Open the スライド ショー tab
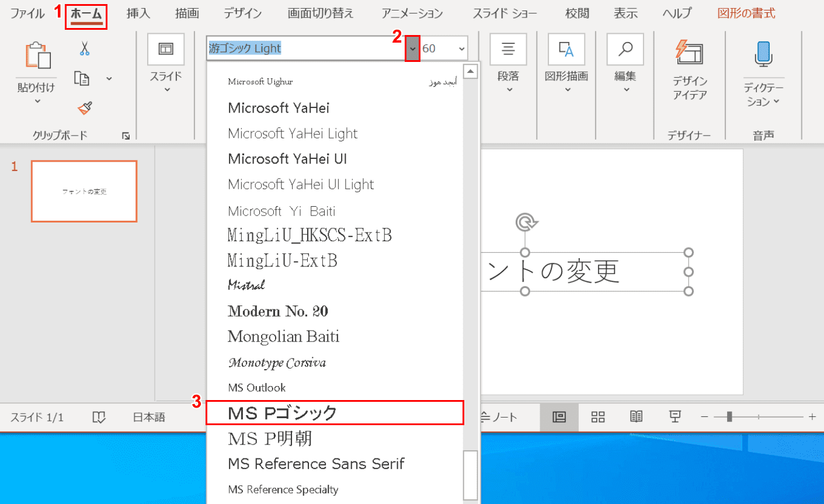Screen dimensions: 824x504 505,13
